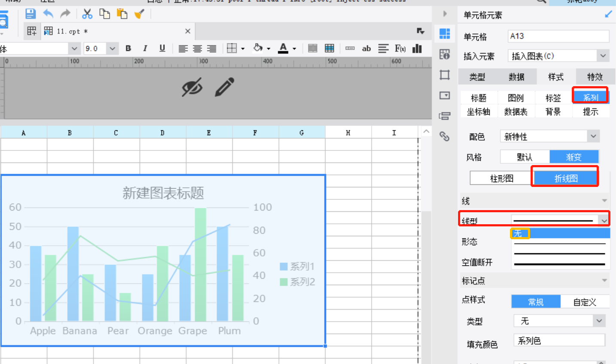Select 无 in the line type list
Image resolution: width=616 pixels, height=364 pixels.
(560, 233)
